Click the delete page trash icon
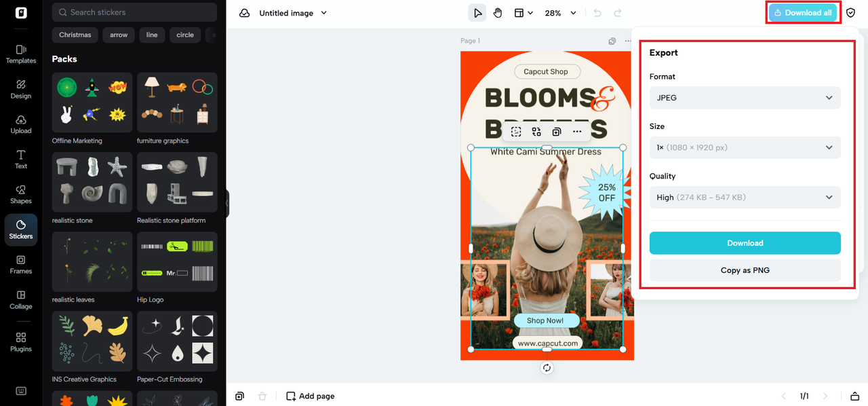This screenshot has height=406, width=868. 262,396
